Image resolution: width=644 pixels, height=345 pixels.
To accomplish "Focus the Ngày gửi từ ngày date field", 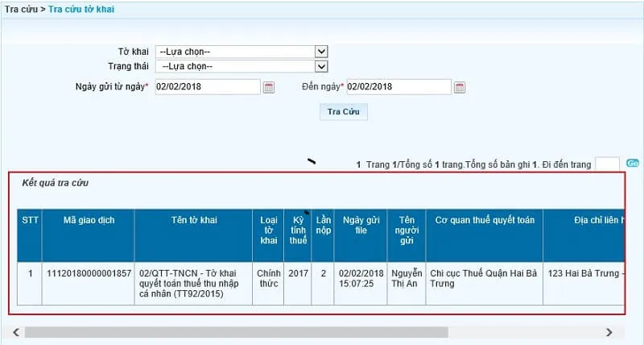I will point(208,87).
